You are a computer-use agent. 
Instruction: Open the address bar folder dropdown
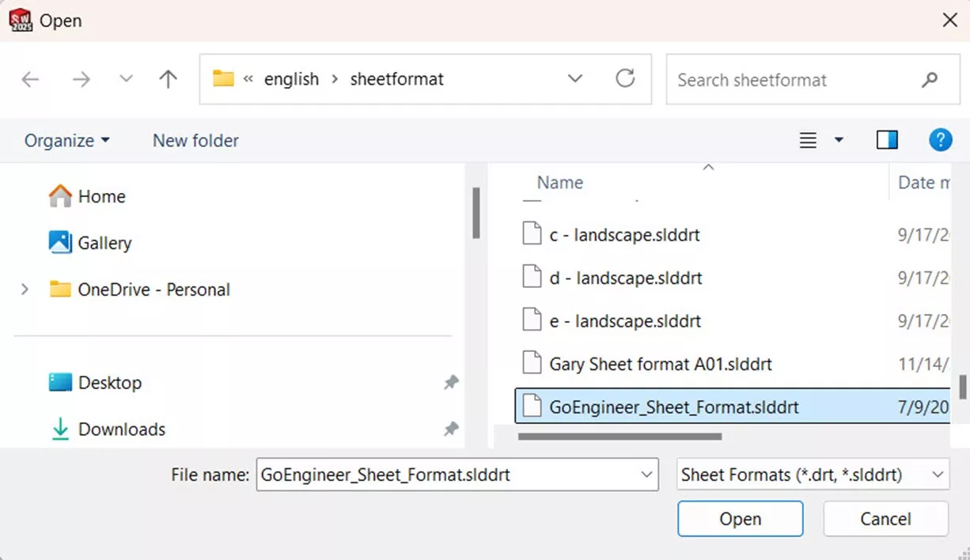tap(575, 79)
